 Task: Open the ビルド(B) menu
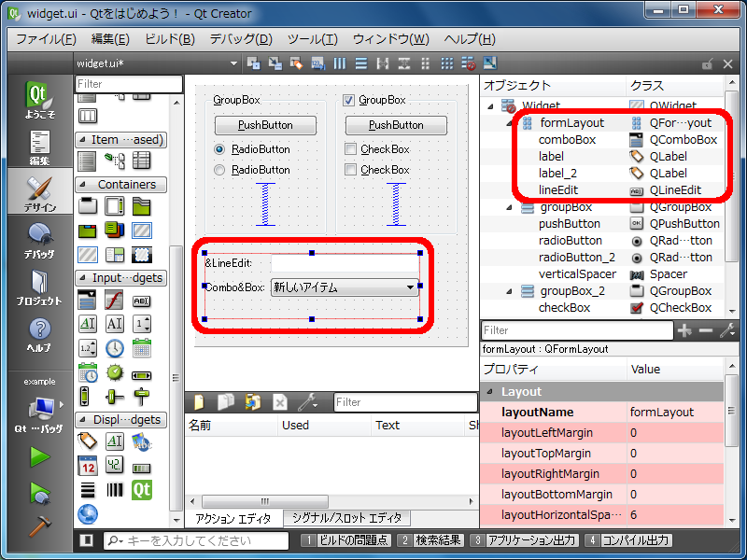(x=169, y=38)
